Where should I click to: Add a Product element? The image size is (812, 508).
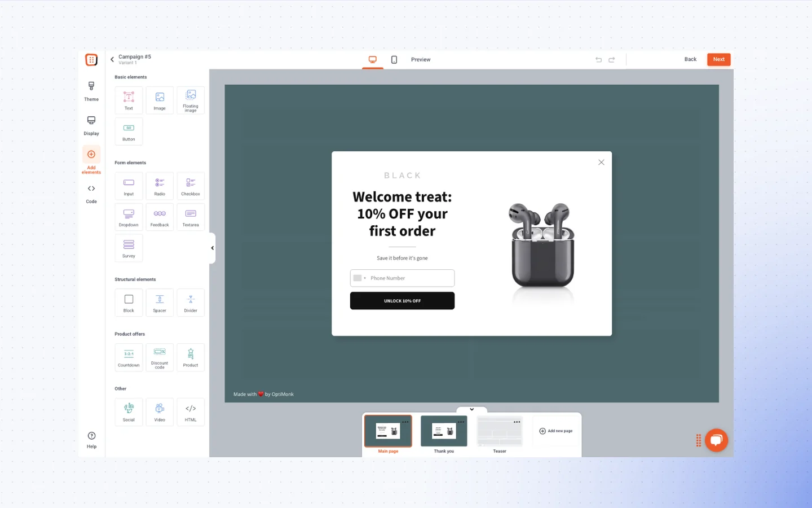[191, 358]
